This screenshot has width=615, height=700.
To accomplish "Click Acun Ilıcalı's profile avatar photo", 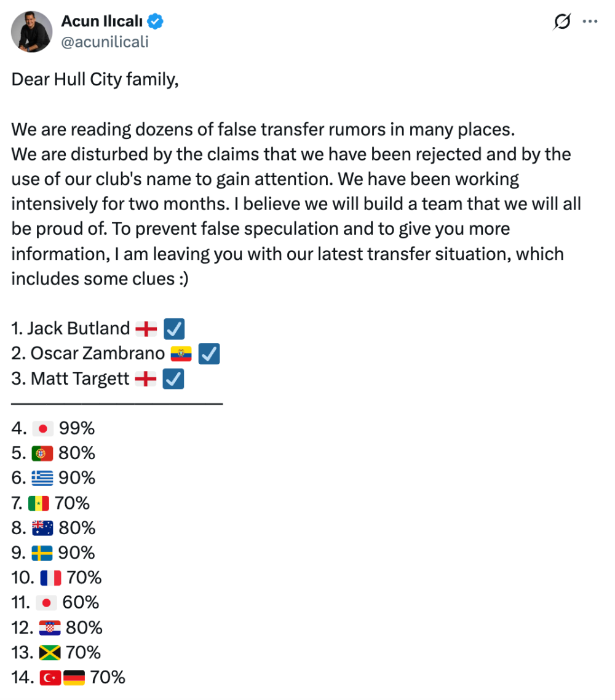I will tap(32, 32).
